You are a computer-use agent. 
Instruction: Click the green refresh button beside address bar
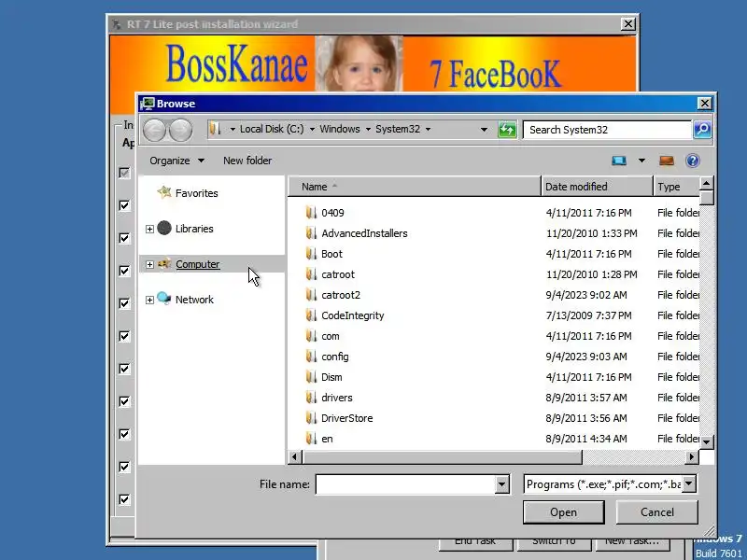point(507,130)
